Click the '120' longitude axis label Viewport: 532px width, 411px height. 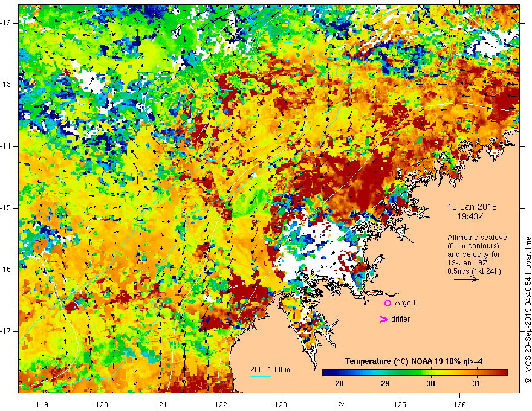[x=102, y=404]
